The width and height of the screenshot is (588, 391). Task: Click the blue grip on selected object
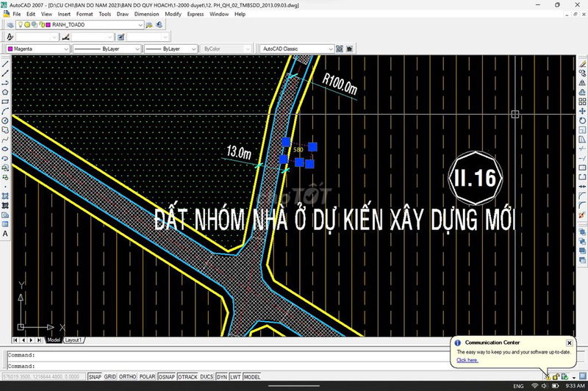coord(299,162)
